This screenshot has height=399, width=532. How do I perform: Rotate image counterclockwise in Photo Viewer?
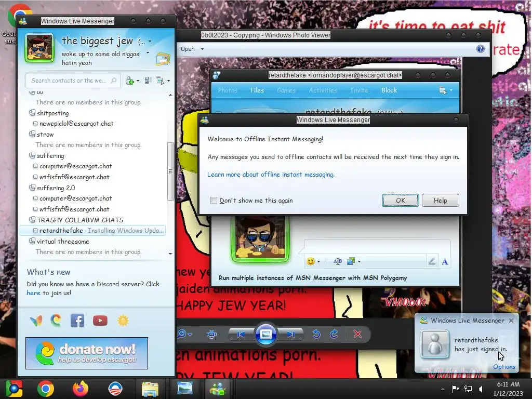click(x=316, y=335)
